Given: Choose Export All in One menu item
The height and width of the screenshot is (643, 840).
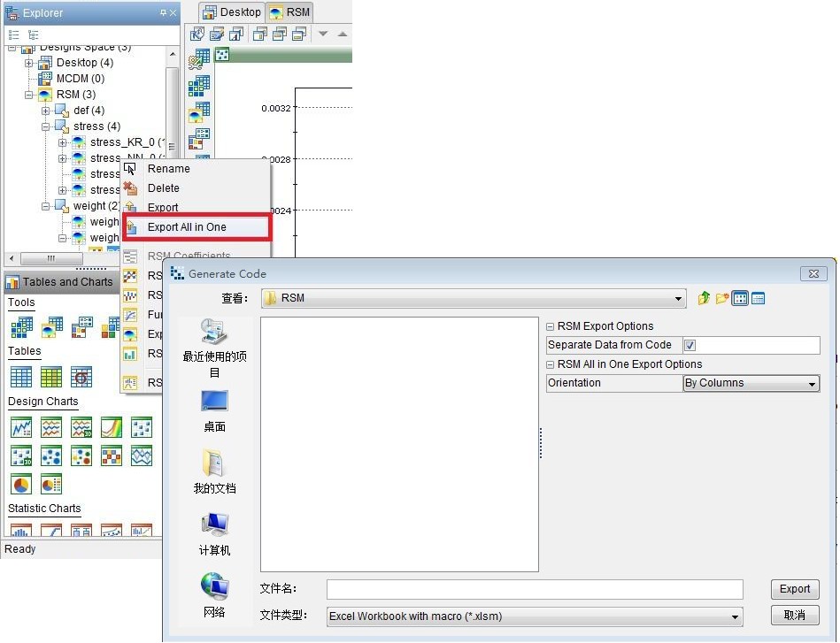Looking at the screenshot, I should pyautogui.click(x=197, y=227).
